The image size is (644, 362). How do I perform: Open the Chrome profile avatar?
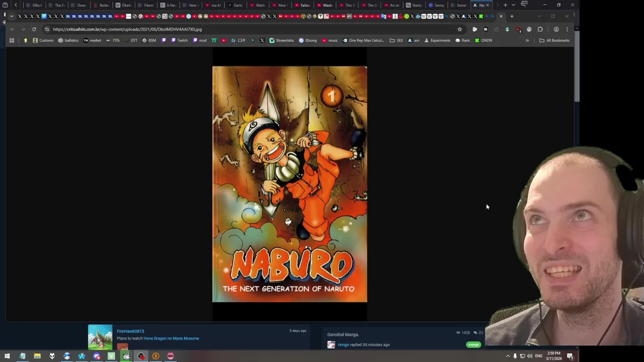click(x=556, y=29)
